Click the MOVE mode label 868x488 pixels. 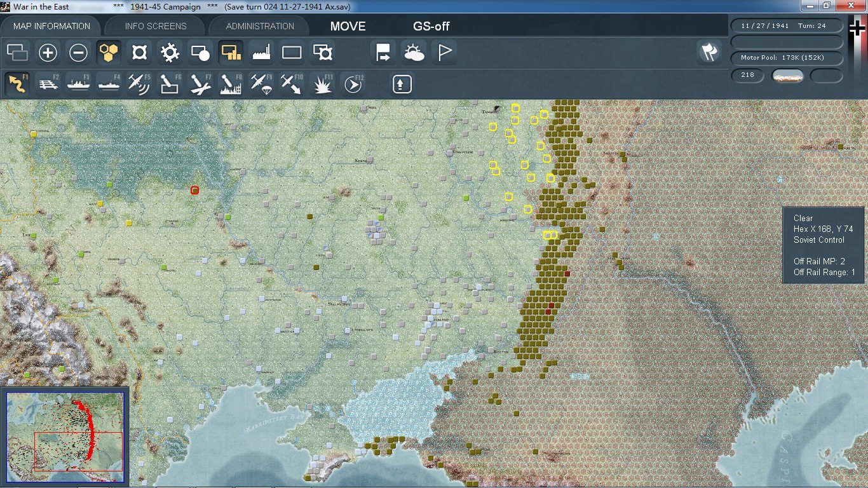[x=348, y=26]
